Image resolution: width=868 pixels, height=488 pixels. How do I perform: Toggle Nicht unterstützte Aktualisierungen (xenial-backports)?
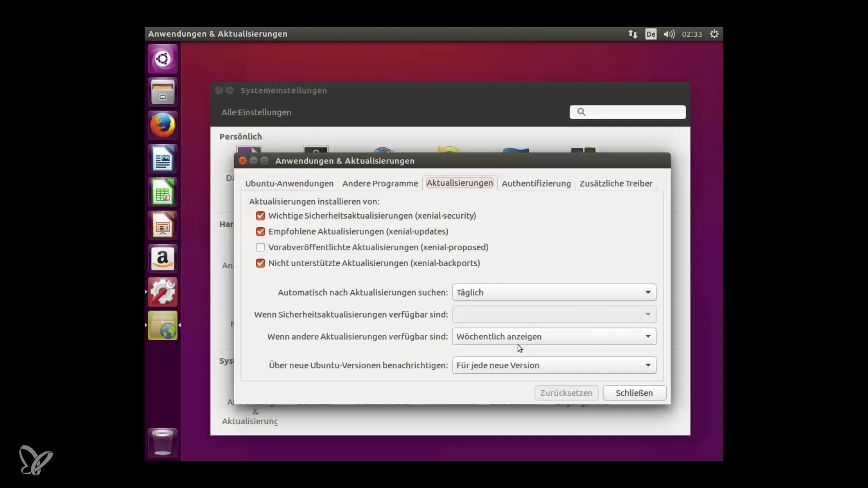[x=260, y=263]
